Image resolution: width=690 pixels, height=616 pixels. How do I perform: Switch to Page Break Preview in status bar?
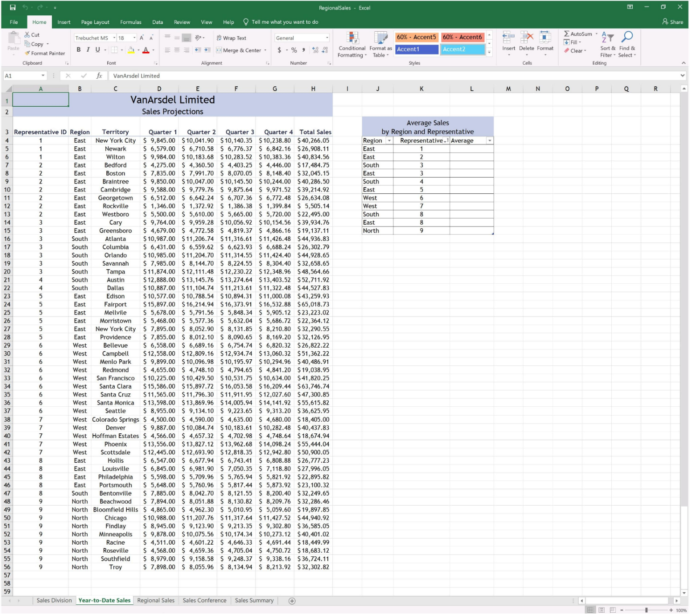[613, 610]
